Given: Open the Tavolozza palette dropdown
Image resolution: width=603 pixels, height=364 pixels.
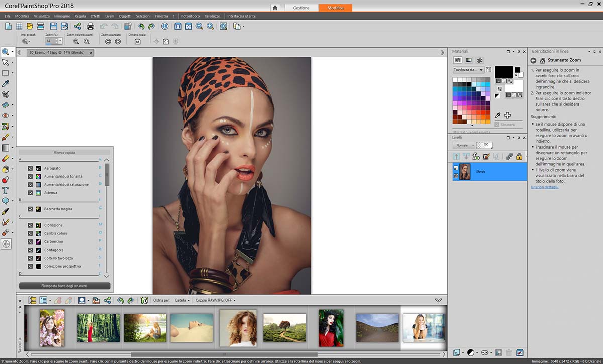Looking at the screenshot, I should (468, 70).
